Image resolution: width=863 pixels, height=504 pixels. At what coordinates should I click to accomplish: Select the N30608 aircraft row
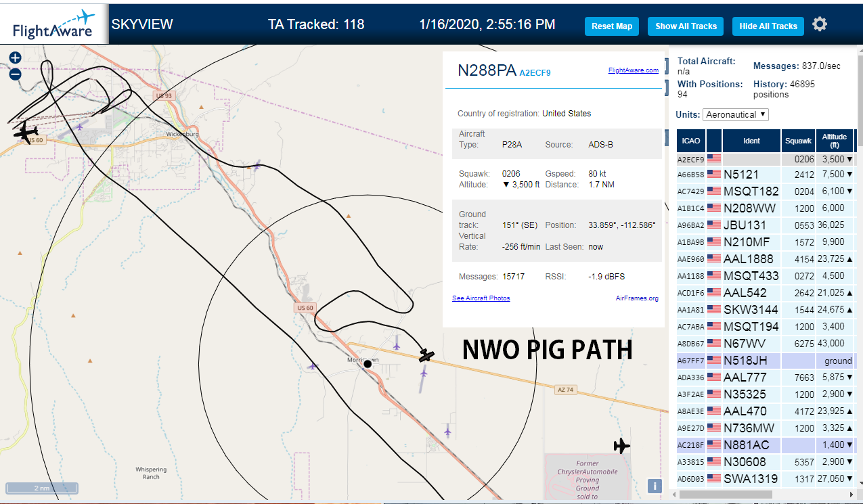(765, 462)
